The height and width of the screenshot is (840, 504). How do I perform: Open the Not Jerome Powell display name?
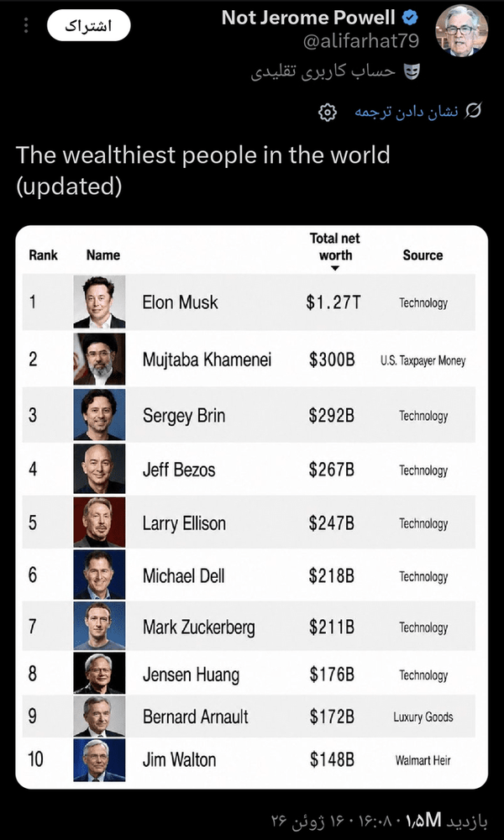308,18
